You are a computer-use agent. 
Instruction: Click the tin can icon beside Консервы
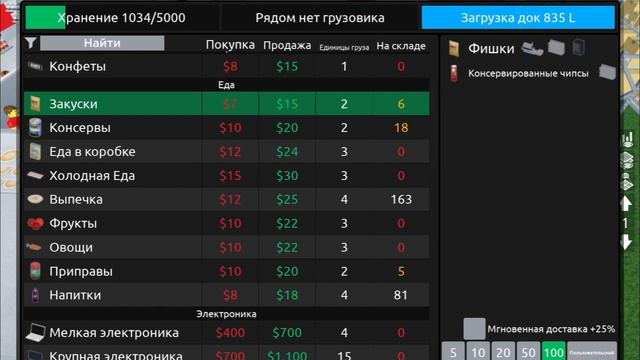(36, 127)
